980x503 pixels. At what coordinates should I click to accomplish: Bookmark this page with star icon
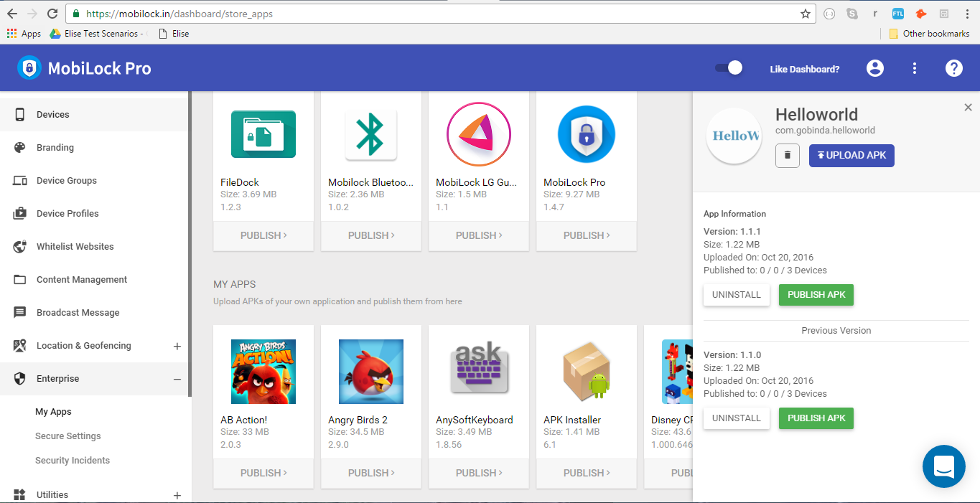(x=806, y=14)
